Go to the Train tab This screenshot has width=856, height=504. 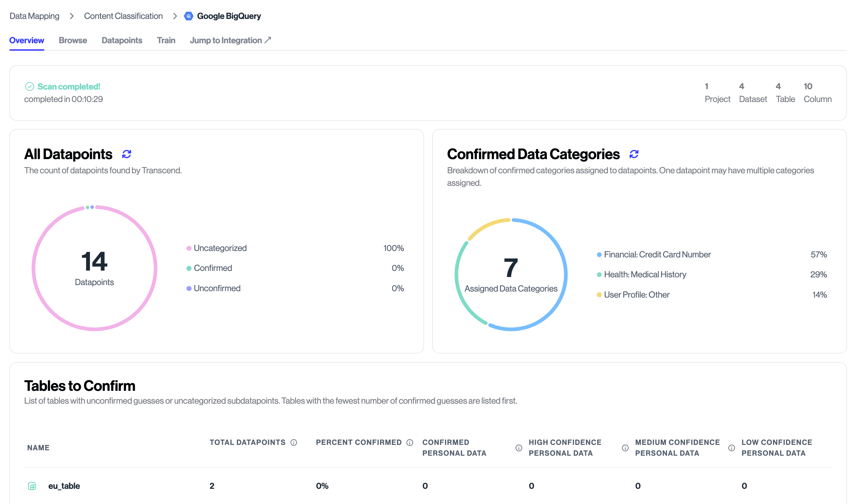click(166, 41)
